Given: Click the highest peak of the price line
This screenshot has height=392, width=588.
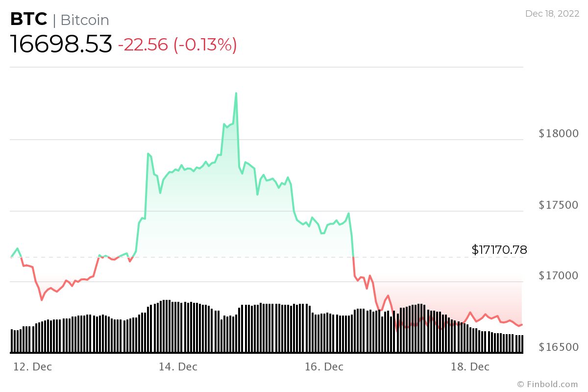Looking at the screenshot, I should tap(236, 93).
